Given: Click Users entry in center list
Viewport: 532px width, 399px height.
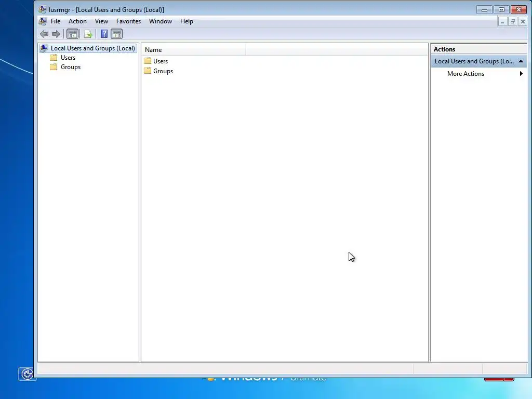Looking at the screenshot, I should (161, 61).
